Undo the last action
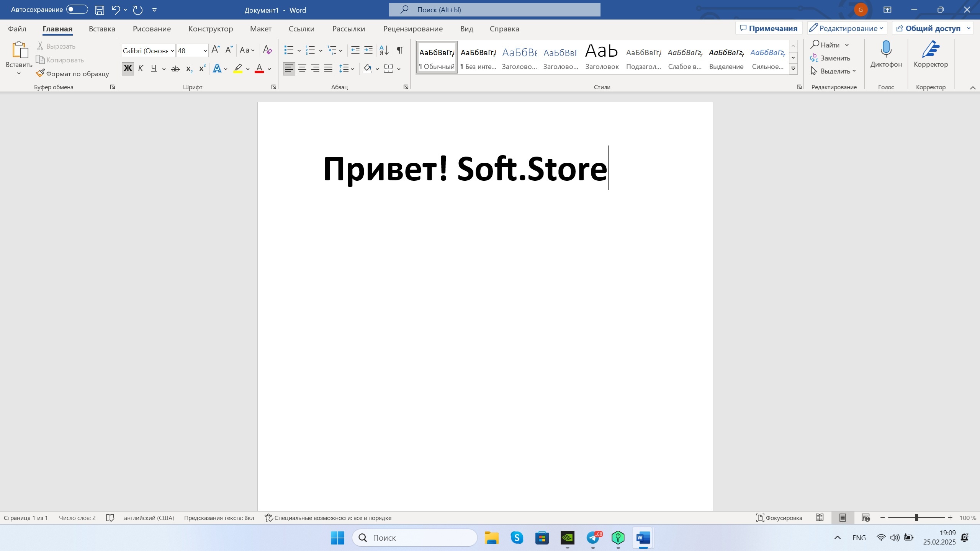980x551 pixels. click(x=116, y=10)
